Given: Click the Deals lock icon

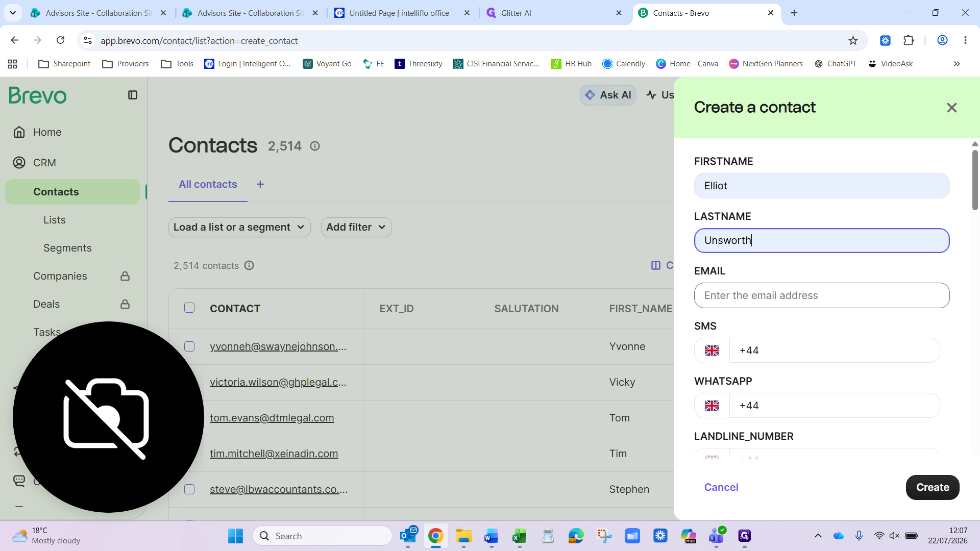Looking at the screenshot, I should 125,304.
